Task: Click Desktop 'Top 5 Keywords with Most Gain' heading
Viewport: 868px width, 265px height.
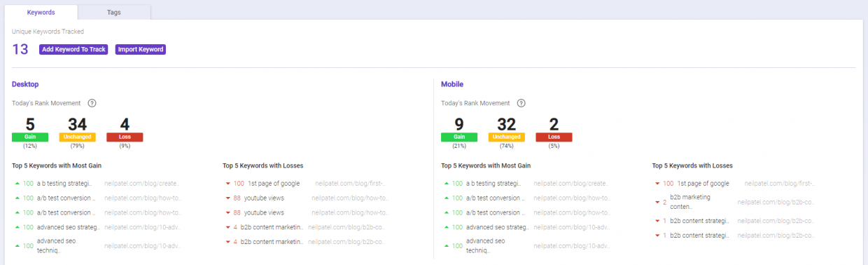Action: tap(56, 166)
